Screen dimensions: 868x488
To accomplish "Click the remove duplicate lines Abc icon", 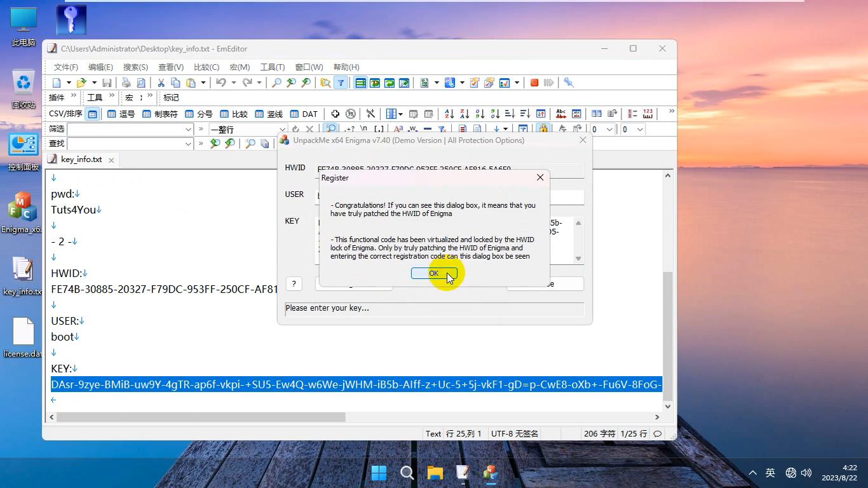I will (x=561, y=114).
